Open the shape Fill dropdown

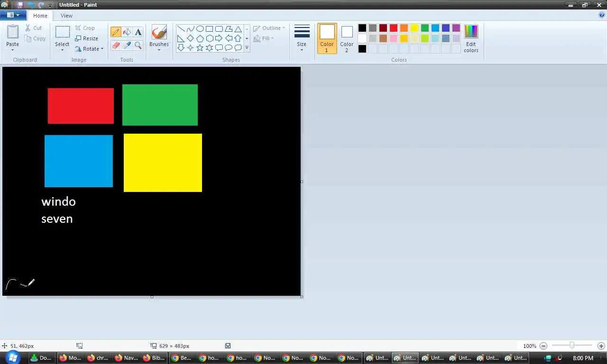click(264, 38)
